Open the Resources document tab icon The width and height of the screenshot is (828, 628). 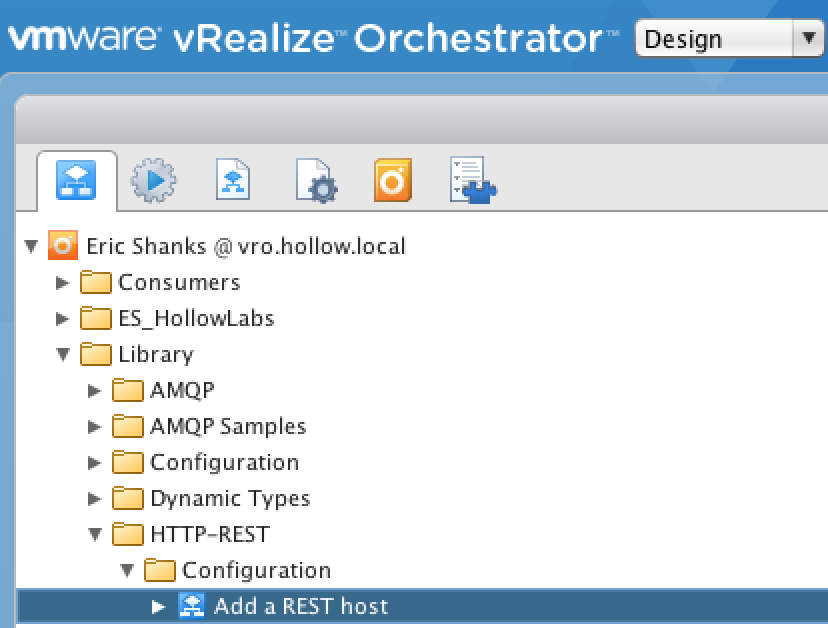click(x=233, y=181)
